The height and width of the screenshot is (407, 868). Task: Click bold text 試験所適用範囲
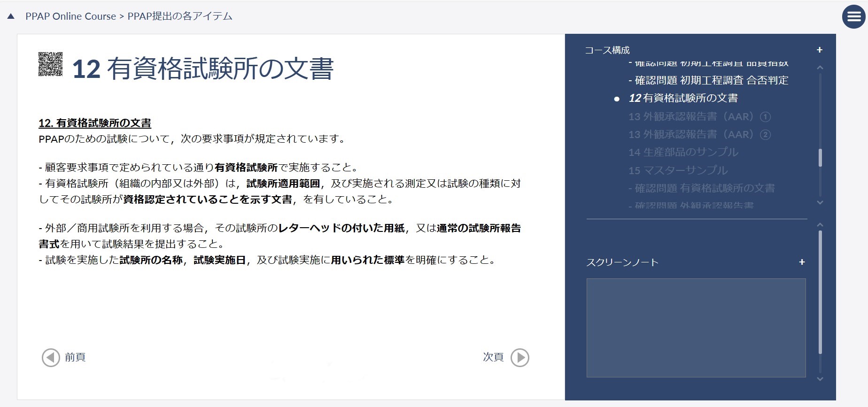pos(283,184)
